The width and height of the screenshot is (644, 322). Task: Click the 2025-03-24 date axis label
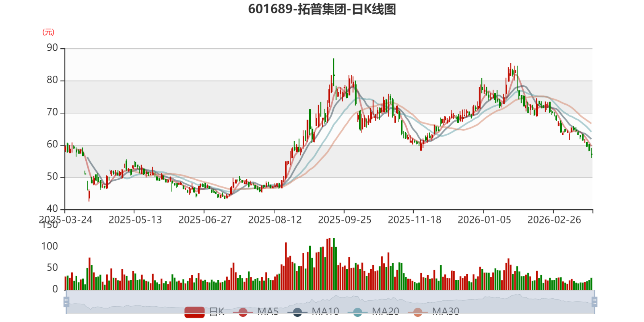[x=66, y=220]
